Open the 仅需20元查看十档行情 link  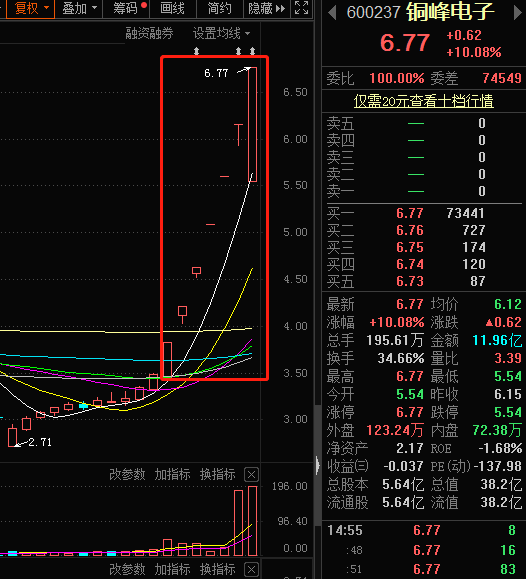[424, 101]
